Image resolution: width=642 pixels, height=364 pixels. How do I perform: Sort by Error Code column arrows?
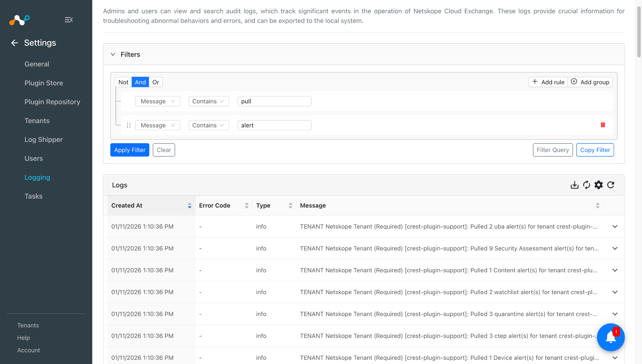point(247,205)
